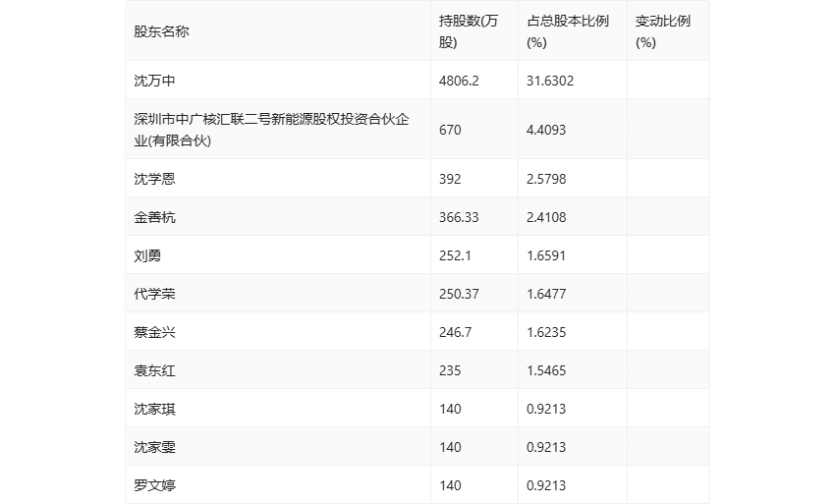Select the holdings value 392
Image resolution: width=835 pixels, height=504 pixels.
[450, 179]
